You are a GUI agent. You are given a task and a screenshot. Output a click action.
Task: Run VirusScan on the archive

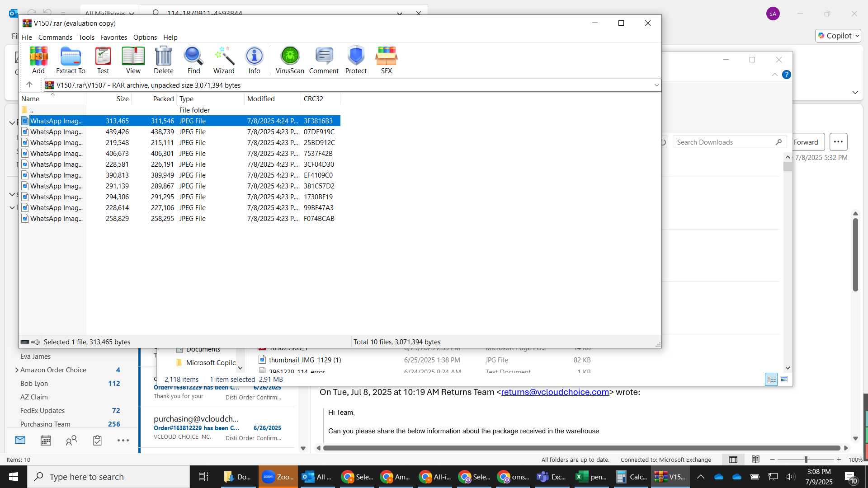290,60
